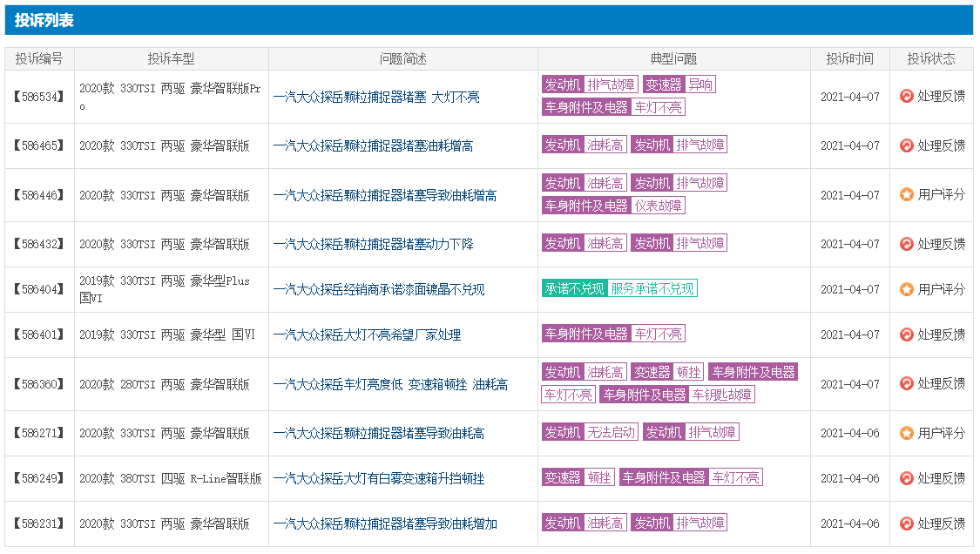This screenshot has width=980, height=554.
Task: Click the orange rating icon in row 586404
Action: (x=906, y=289)
